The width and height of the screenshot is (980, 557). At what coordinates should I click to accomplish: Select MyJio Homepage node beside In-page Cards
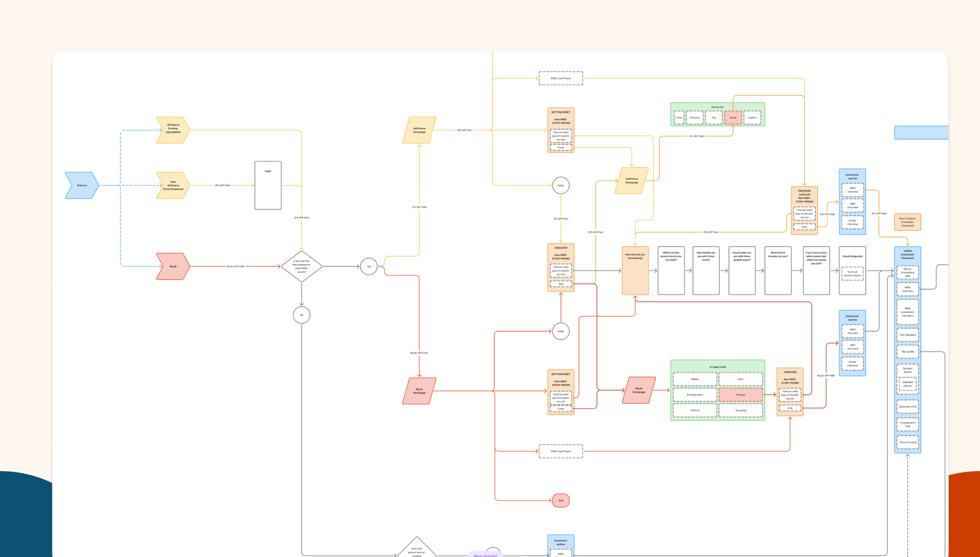pos(639,390)
